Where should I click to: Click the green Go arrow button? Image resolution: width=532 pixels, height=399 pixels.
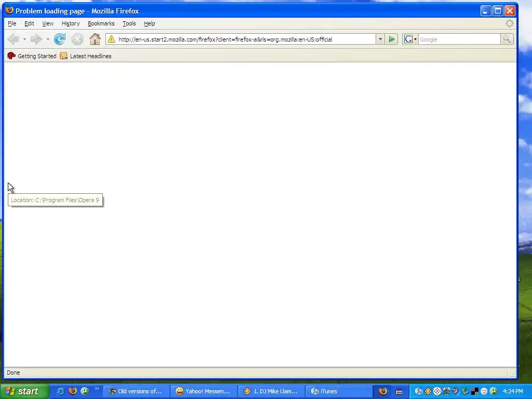point(392,39)
